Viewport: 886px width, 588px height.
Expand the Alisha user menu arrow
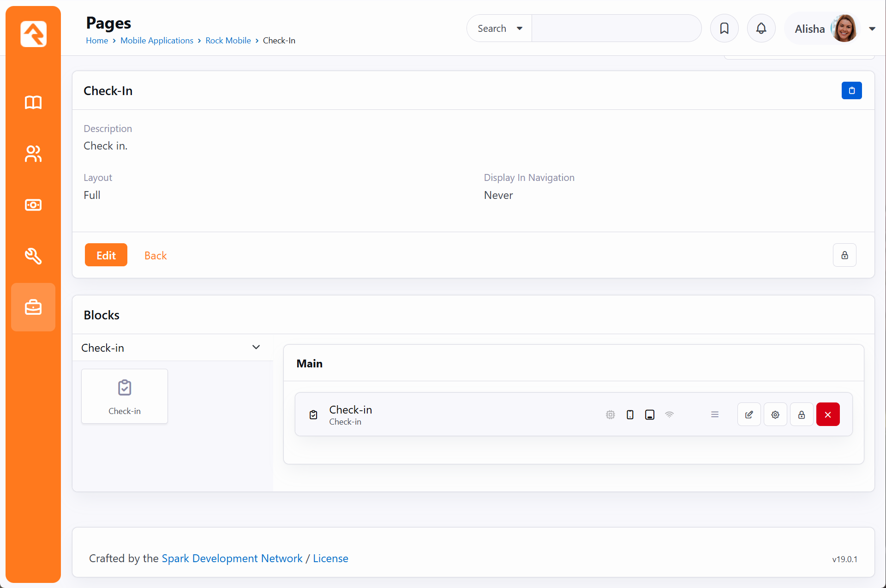(872, 29)
